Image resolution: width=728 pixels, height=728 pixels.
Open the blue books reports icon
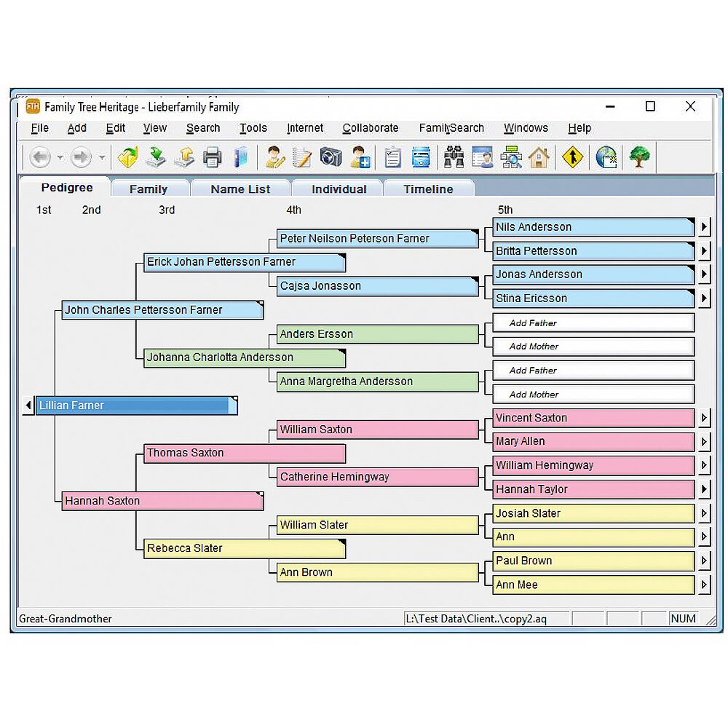[x=240, y=157]
